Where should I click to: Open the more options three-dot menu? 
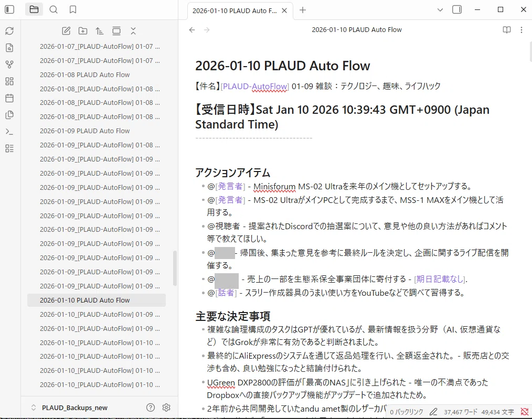point(522,30)
